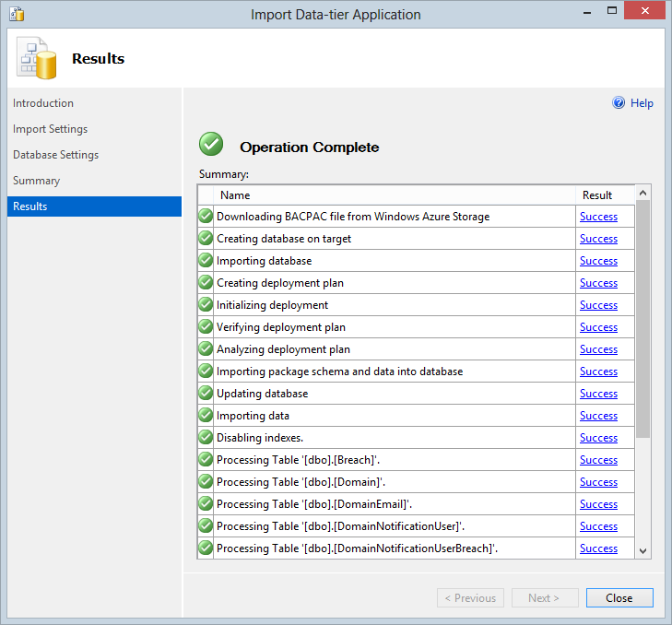Go to the Import Settings step

pos(51,129)
